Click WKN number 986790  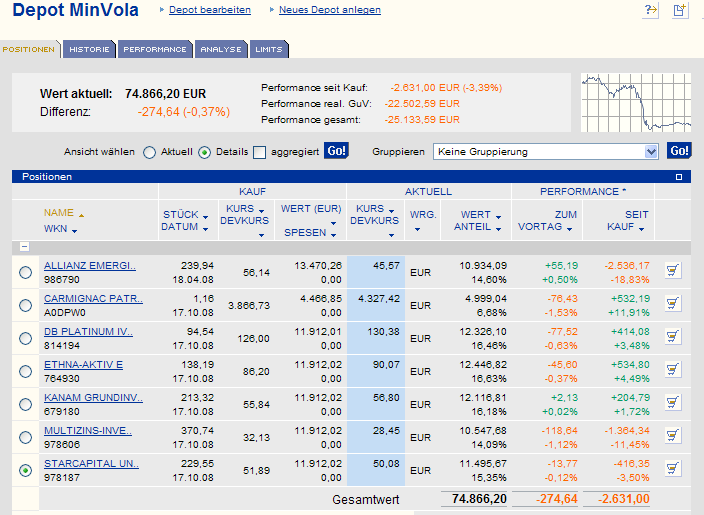[x=62, y=279]
